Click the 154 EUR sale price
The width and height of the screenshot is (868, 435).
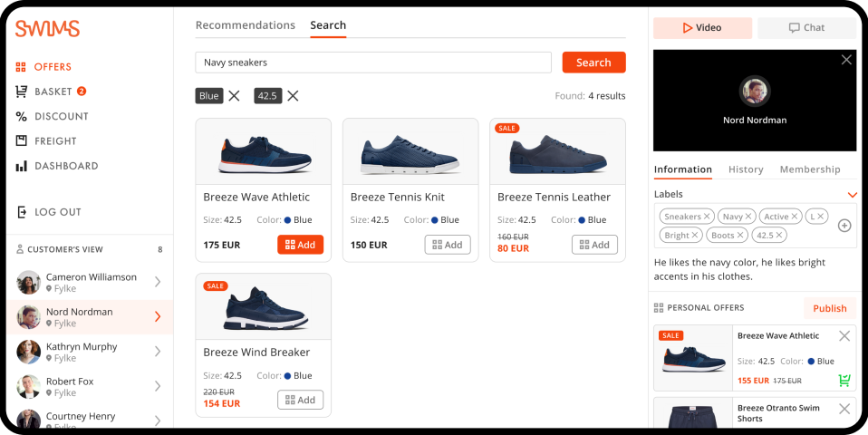click(221, 403)
